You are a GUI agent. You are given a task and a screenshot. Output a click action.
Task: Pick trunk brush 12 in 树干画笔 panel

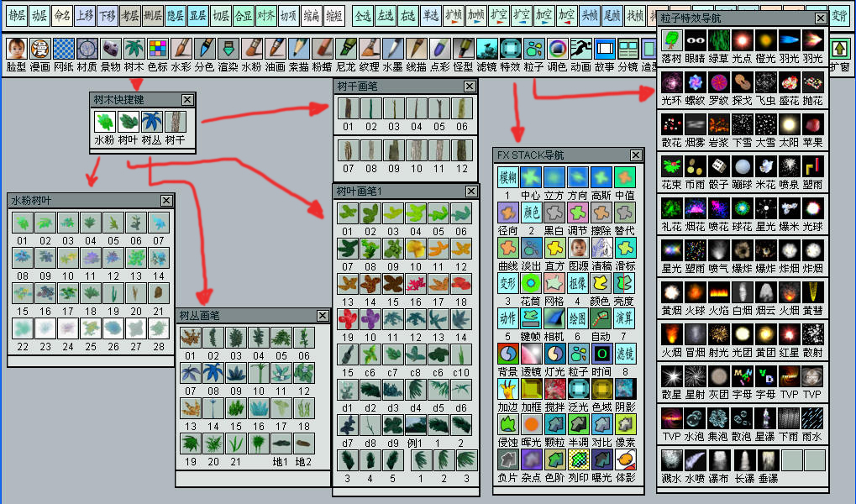tap(462, 150)
